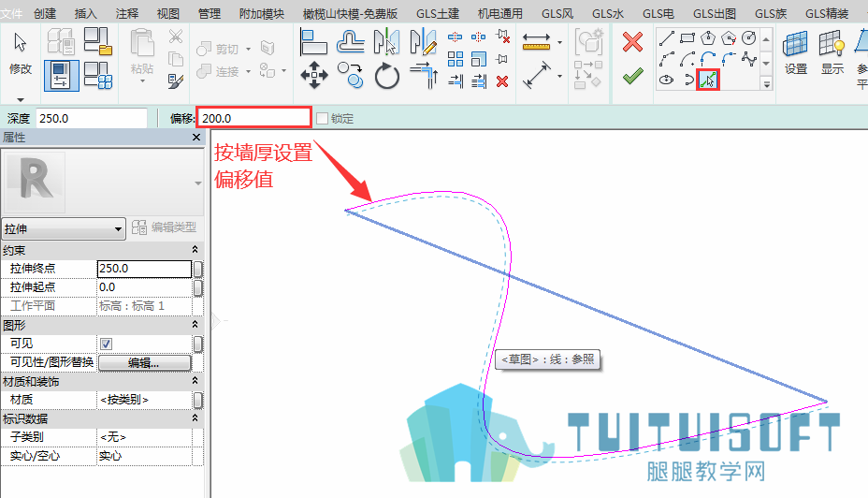Select the Fillet Arc draw tool
The width and height of the screenshot is (868, 498).
(x=729, y=59)
